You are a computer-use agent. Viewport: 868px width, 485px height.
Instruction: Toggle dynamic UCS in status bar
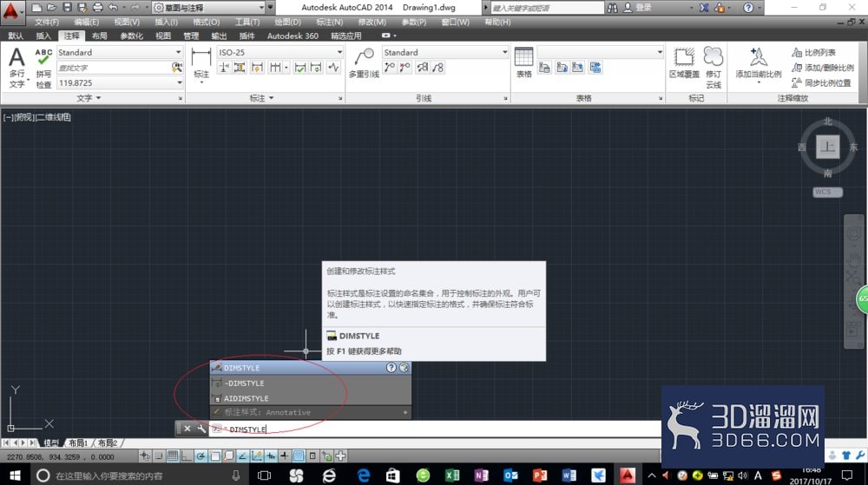coord(256,456)
